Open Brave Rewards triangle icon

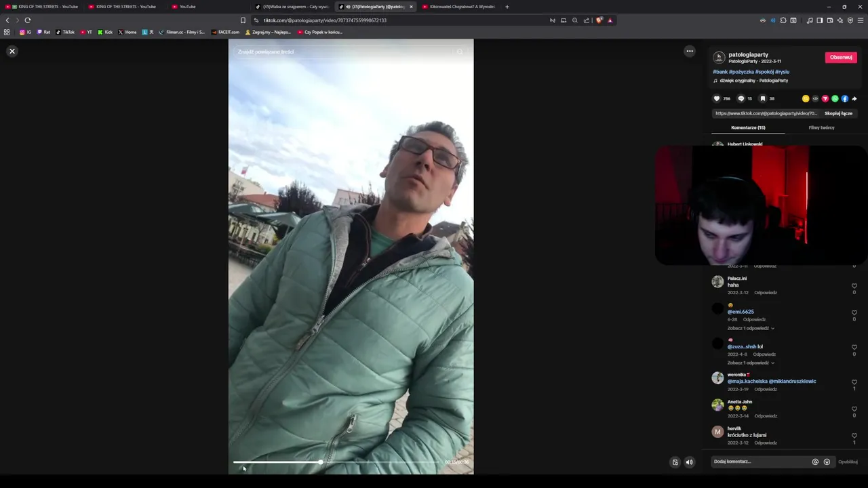click(610, 20)
